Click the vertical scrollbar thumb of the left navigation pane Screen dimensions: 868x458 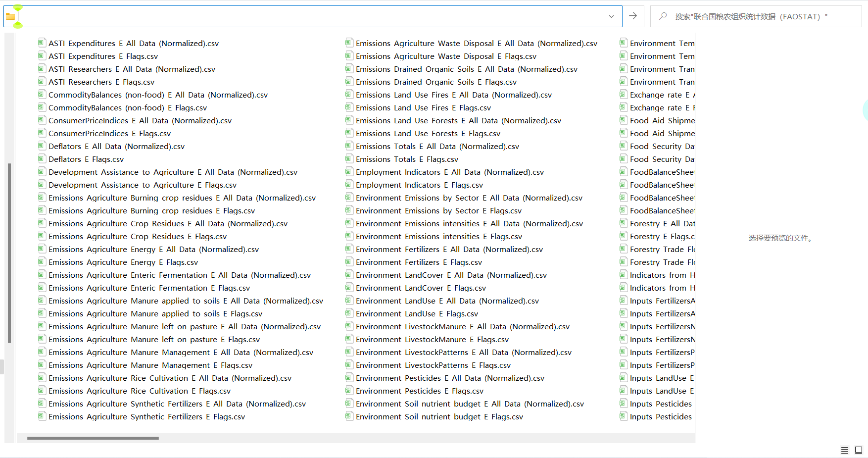[x=9, y=253]
